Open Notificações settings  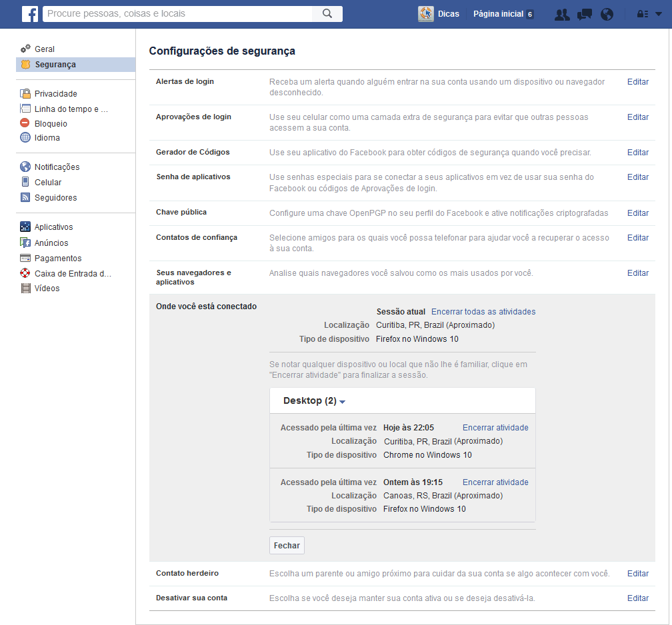(x=57, y=167)
